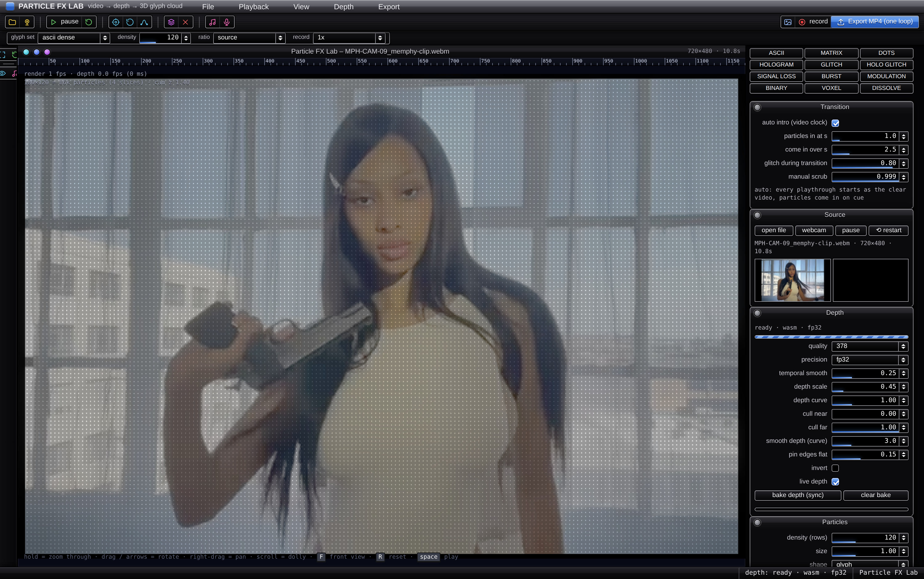924x579 pixels.
Task: Open the glyph set dropdown
Action: [x=74, y=38]
